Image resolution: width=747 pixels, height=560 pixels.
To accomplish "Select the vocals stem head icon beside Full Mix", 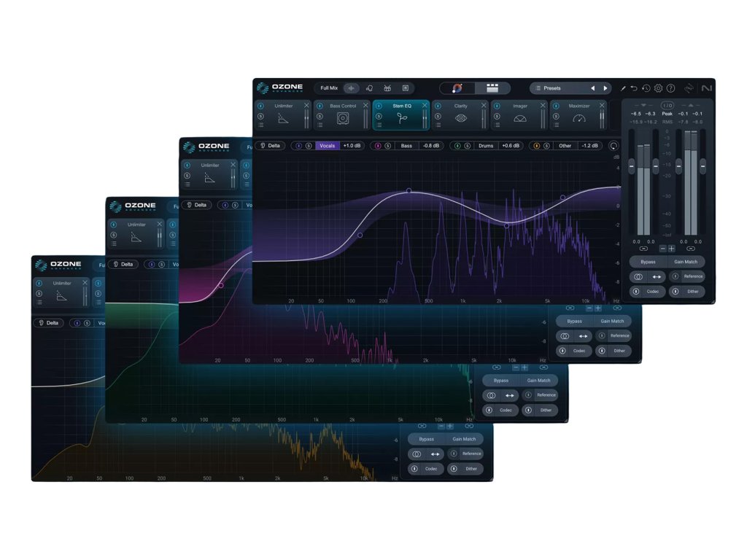I will [x=369, y=88].
